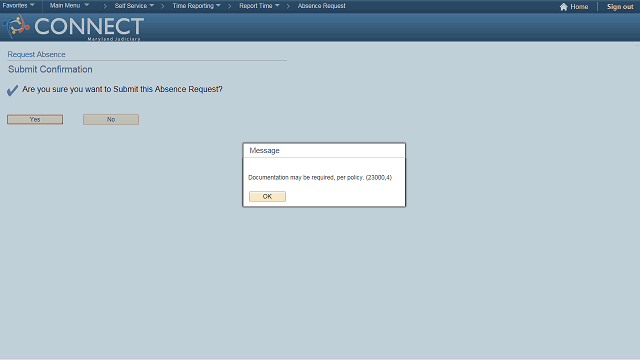Screen dimensions: 640x360
Task: Sign out of the application
Action: 620,7
